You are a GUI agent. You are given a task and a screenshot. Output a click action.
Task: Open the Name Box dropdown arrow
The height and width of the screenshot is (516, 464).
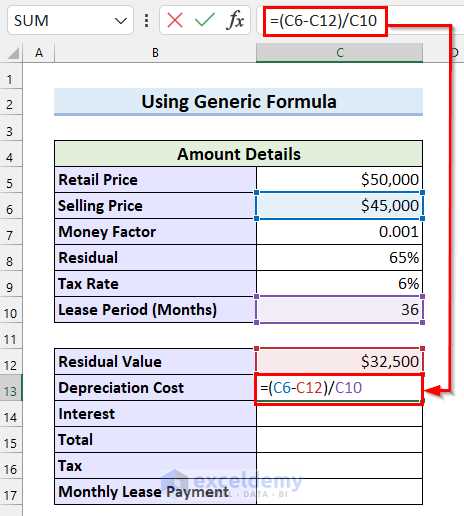point(120,21)
